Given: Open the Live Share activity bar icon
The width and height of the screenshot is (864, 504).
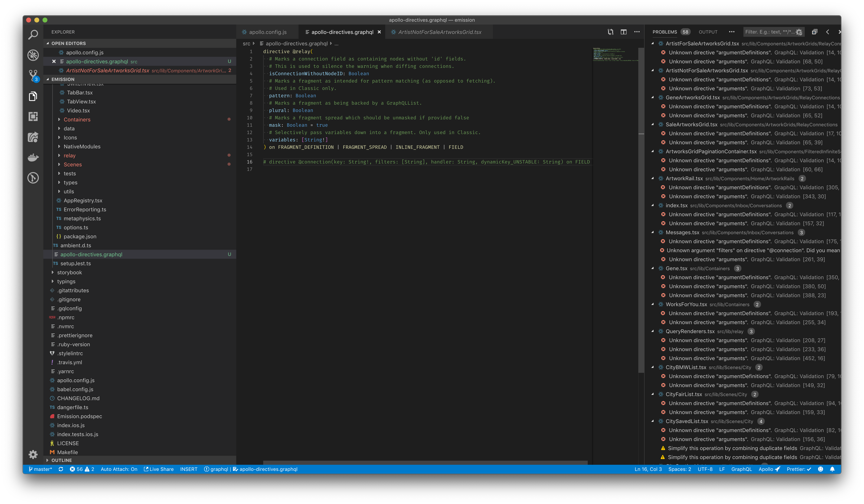Looking at the screenshot, I should (33, 137).
